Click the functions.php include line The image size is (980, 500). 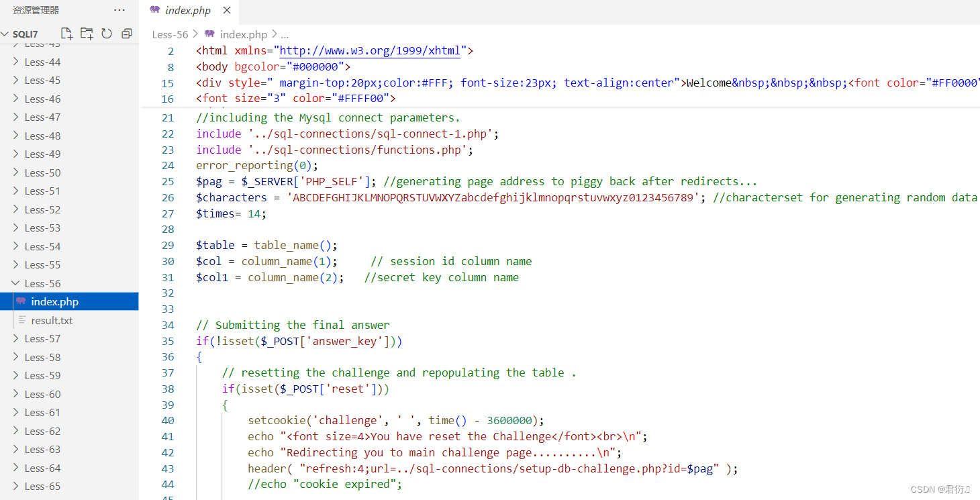coord(335,150)
